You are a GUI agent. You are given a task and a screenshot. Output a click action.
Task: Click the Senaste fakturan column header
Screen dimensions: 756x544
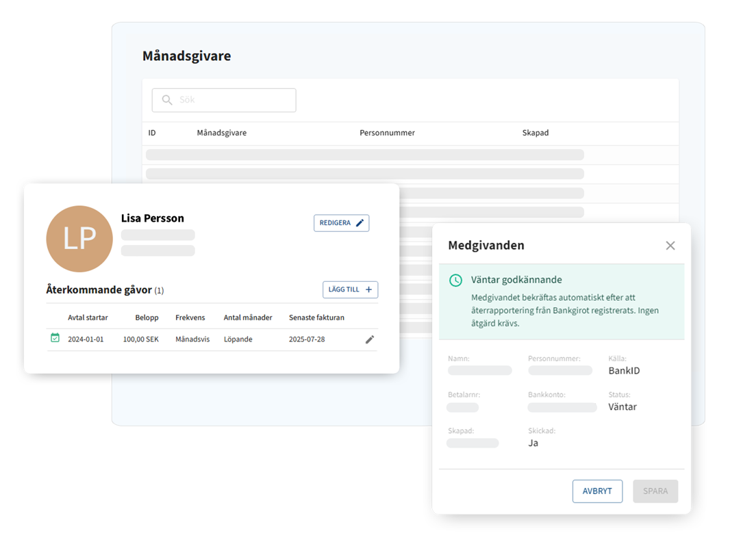coord(316,318)
